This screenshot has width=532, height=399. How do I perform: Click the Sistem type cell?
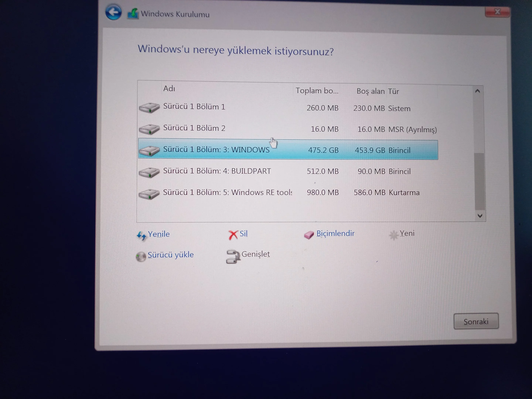click(x=399, y=109)
